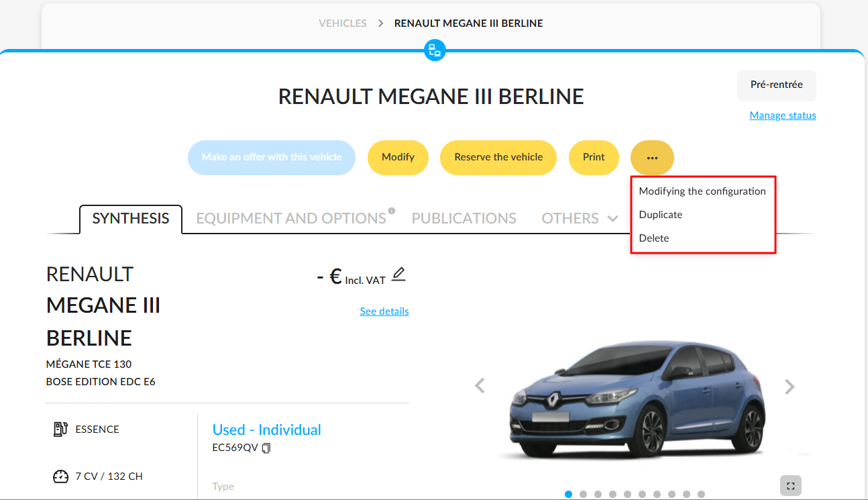Expand the OTHERS tab dropdown chevron
The image size is (868, 500).
pos(612,218)
